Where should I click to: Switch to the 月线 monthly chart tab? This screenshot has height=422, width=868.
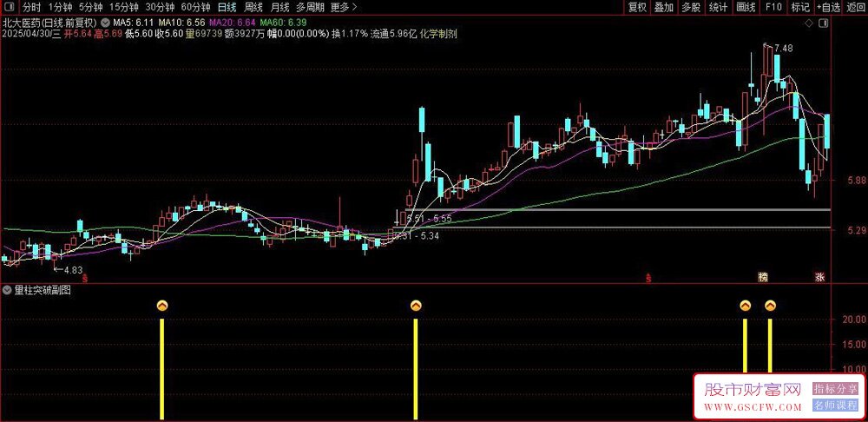click(x=279, y=8)
